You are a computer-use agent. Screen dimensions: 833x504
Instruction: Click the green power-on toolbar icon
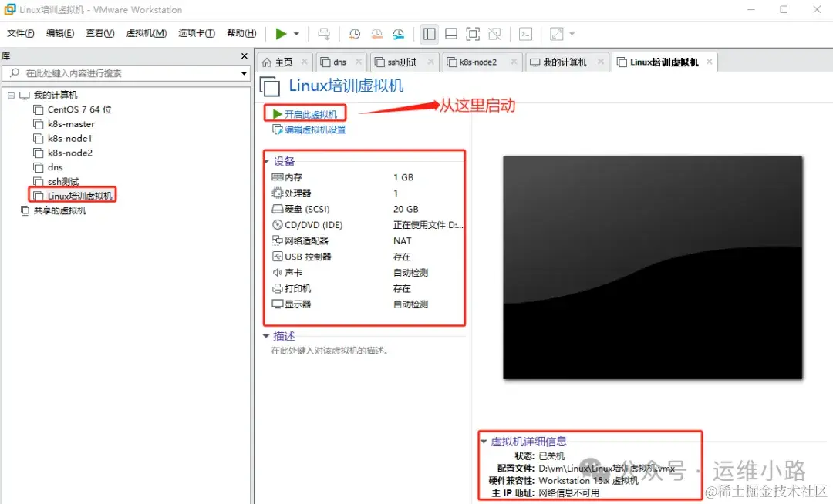pos(281,34)
